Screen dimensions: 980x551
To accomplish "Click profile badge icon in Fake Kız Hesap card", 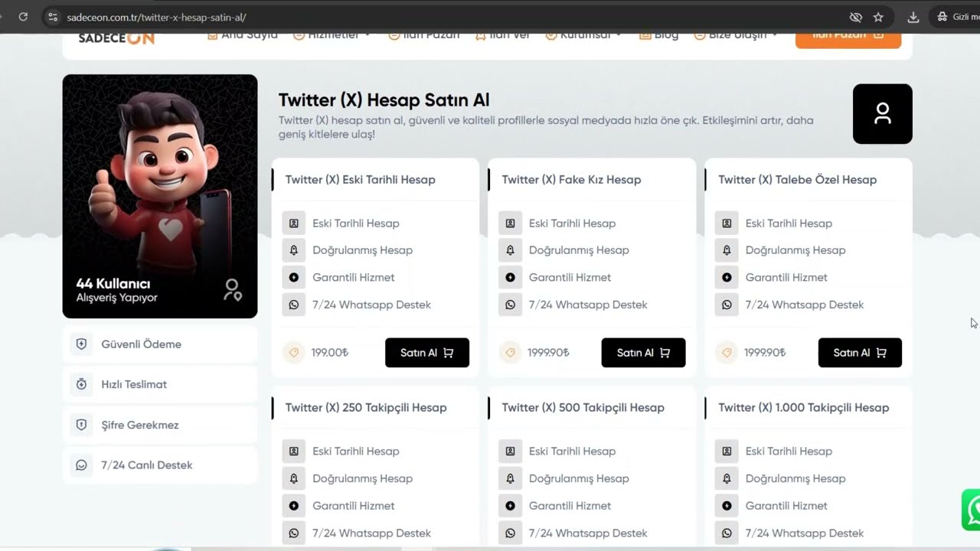I will click(511, 223).
